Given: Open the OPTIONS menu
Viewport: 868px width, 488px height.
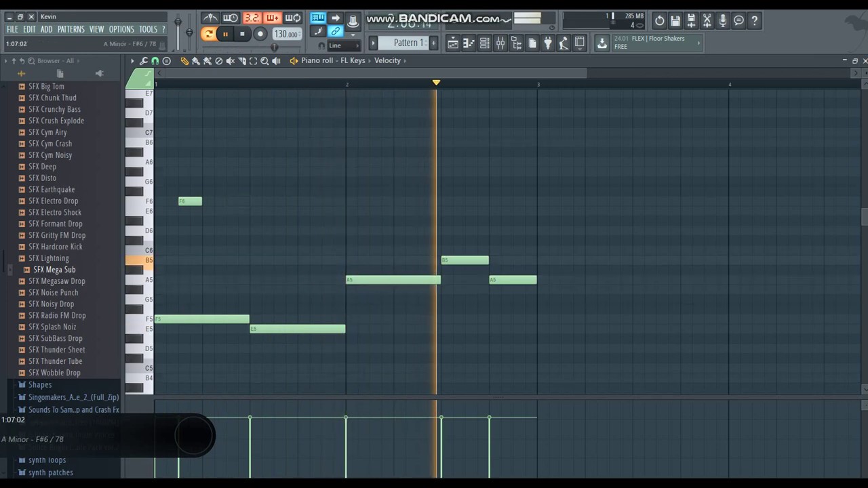Looking at the screenshot, I should point(121,29).
